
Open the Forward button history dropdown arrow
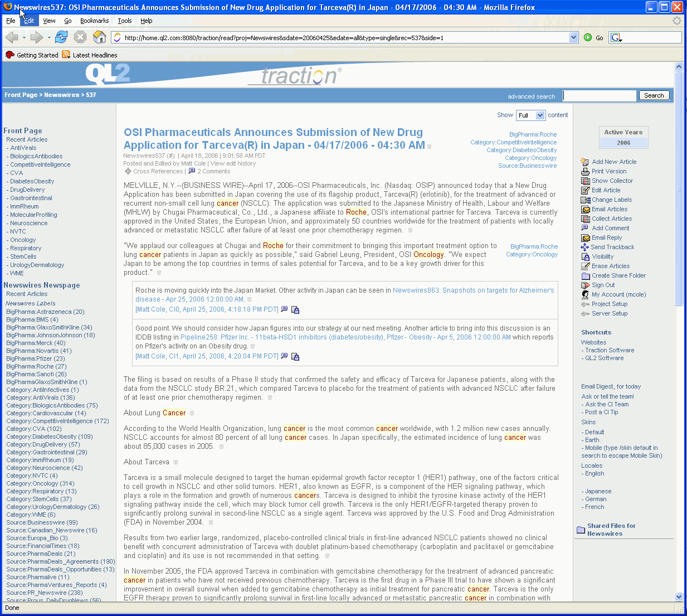pyautogui.click(x=49, y=38)
